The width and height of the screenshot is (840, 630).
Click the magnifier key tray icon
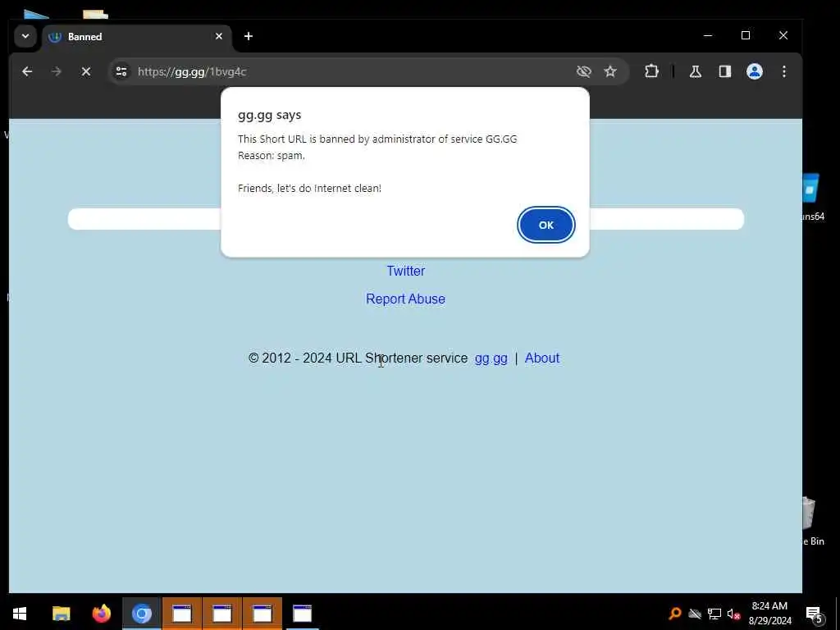click(675, 614)
